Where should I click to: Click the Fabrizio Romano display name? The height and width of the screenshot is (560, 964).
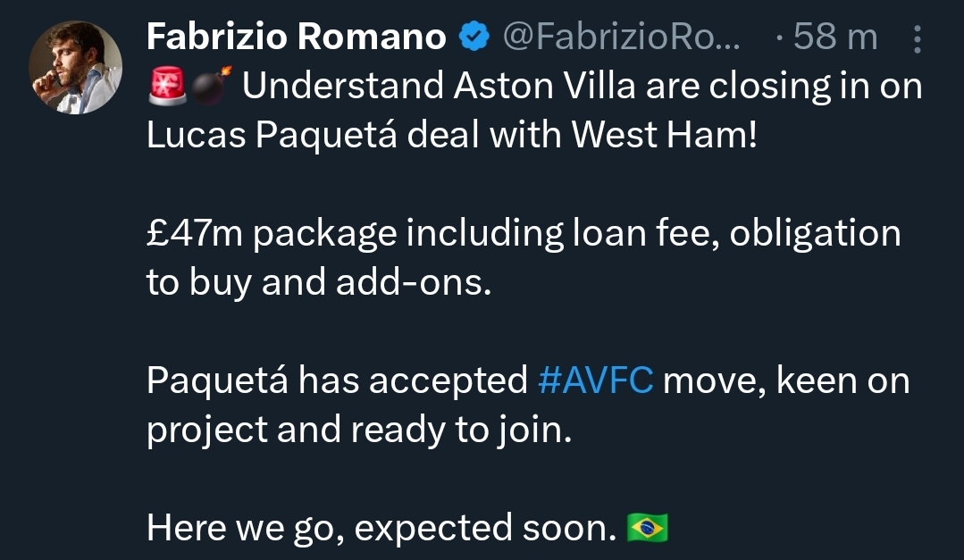point(296,37)
